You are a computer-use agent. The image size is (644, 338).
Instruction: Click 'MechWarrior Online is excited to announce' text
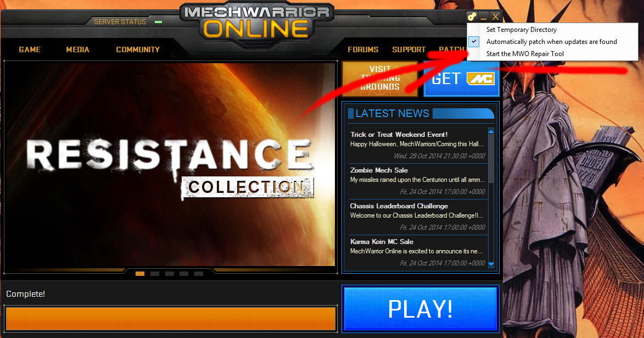[417, 251]
